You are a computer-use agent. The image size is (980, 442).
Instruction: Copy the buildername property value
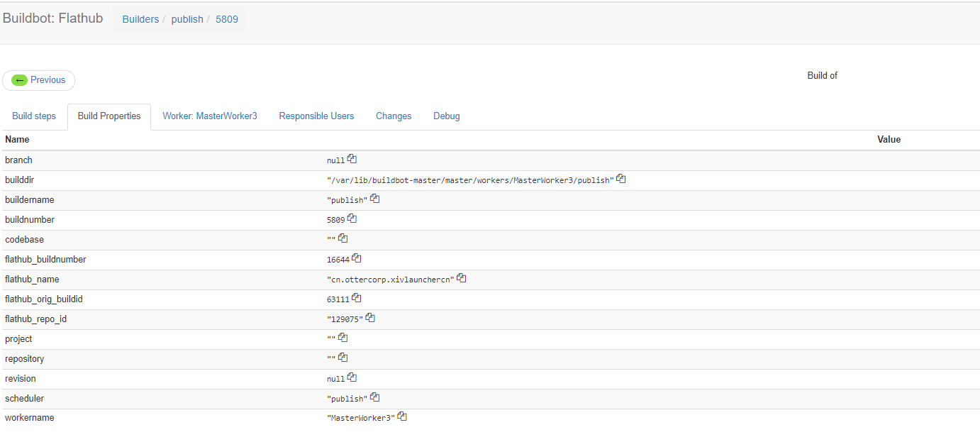pos(374,199)
